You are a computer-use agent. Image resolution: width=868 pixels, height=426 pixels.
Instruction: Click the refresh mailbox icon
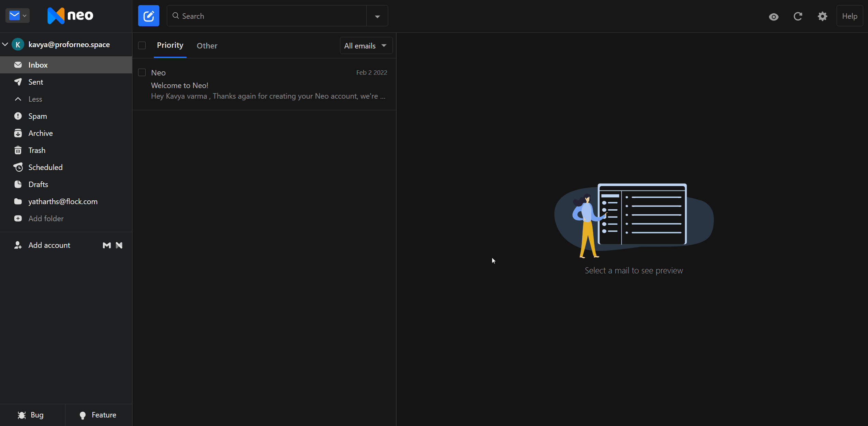click(798, 16)
